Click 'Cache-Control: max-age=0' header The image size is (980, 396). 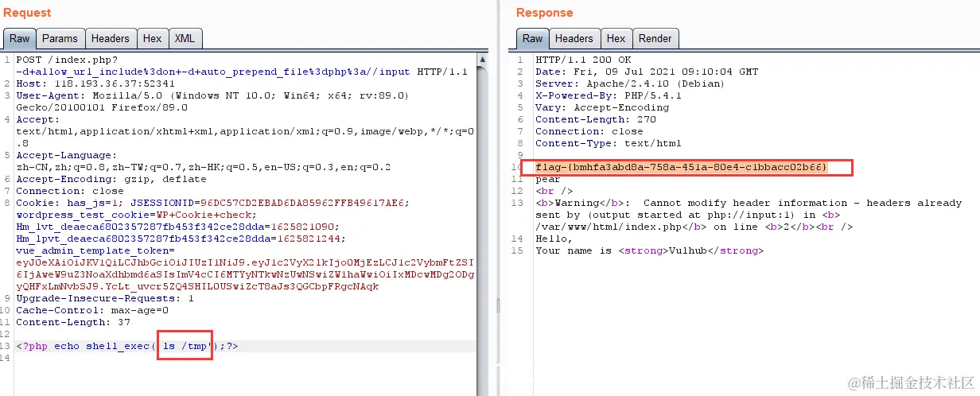point(92,310)
